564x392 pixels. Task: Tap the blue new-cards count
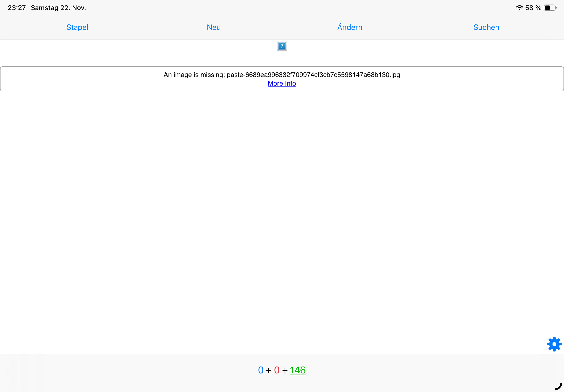click(261, 370)
